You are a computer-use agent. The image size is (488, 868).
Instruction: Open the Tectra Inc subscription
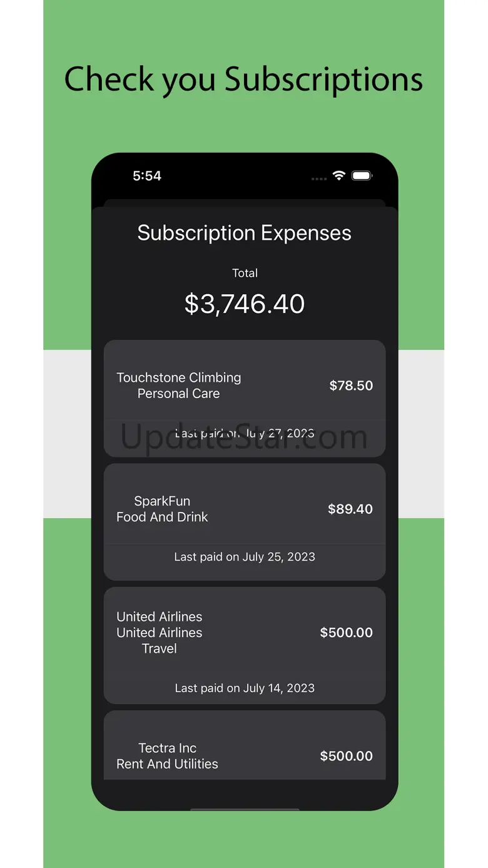click(167, 748)
